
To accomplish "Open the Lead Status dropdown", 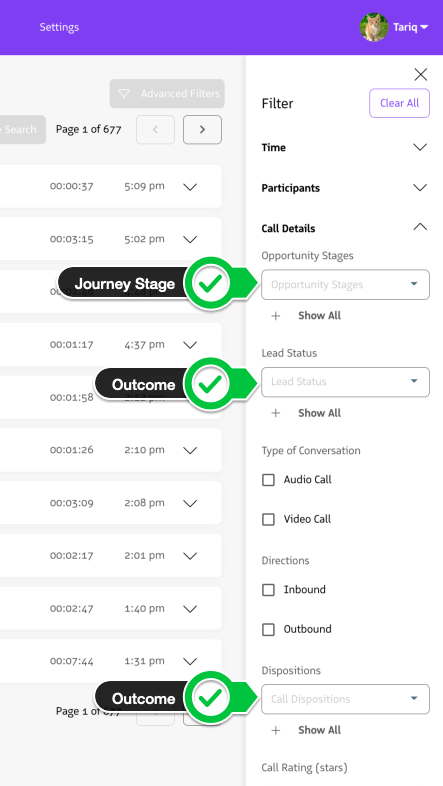I will pyautogui.click(x=345, y=382).
